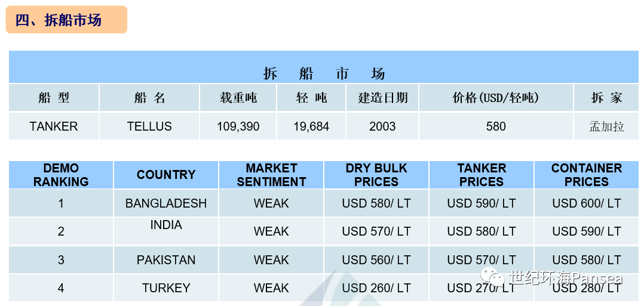Screen dimensions: 644x306
Task: Select the PAKISTAN row WEAK sentiment
Action: point(271,259)
